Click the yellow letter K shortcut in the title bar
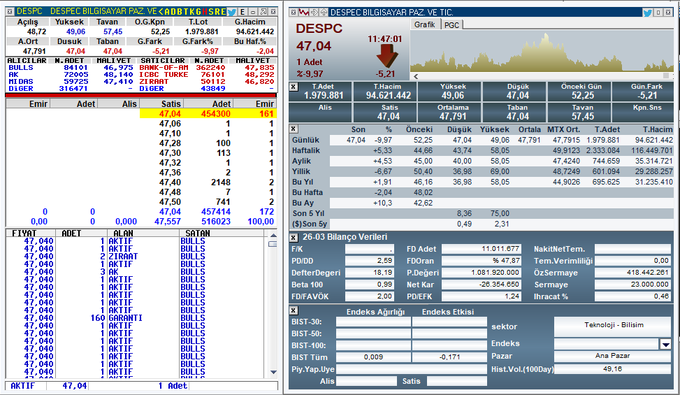Viewport: 680px width, 395px height. 192,12
